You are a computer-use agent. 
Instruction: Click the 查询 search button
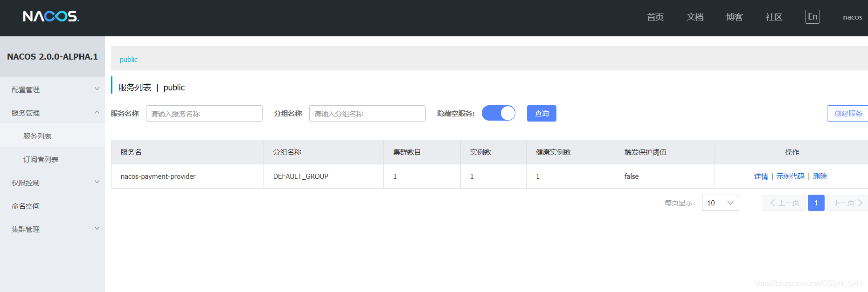click(542, 113)
